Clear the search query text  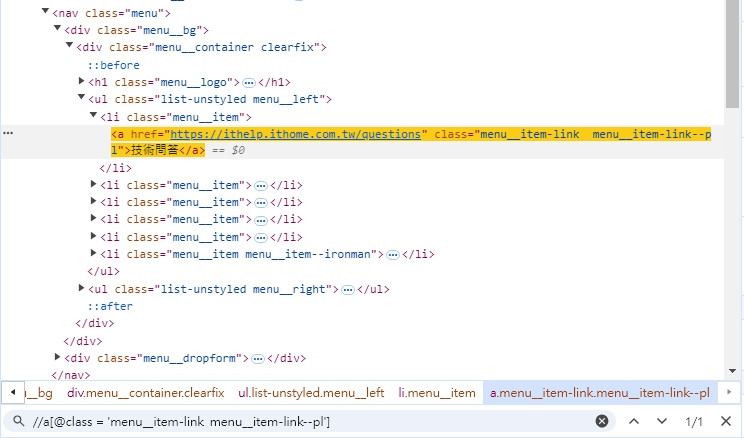tap(602, 421)
